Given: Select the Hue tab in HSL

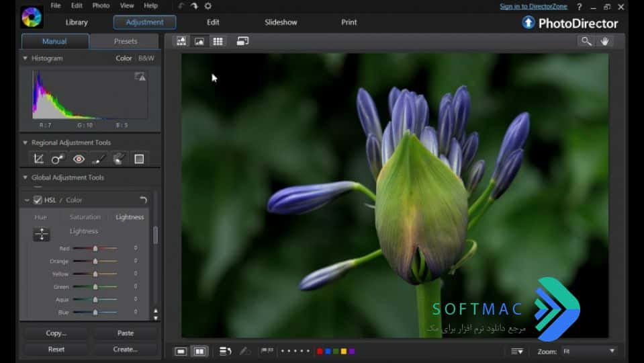Looking at the screenshot, I should tap(41, 217).
